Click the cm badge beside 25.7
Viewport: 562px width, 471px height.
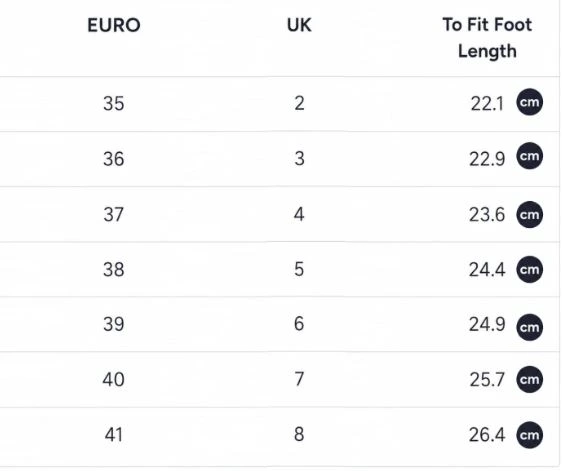point(529,379)
